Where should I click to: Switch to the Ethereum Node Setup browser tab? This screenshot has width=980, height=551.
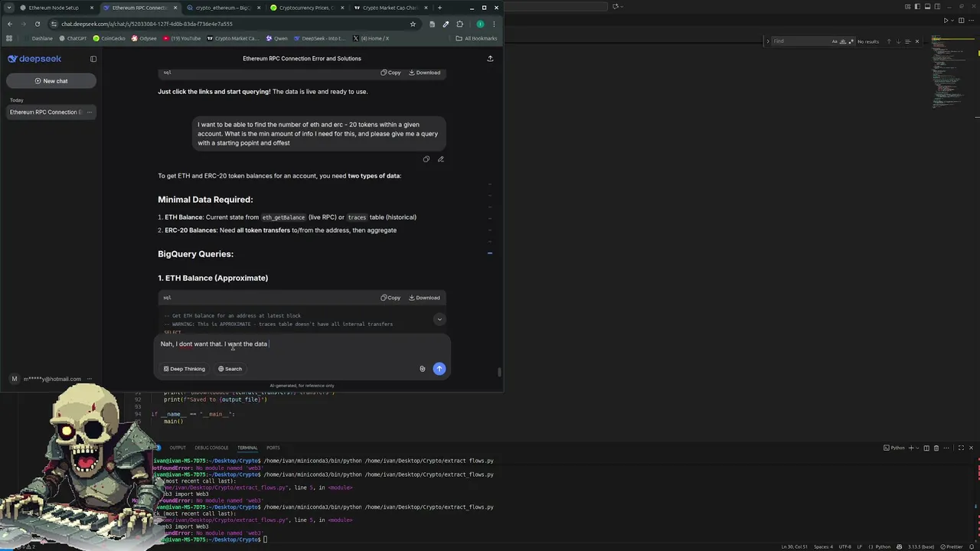(x=54, y=8)
